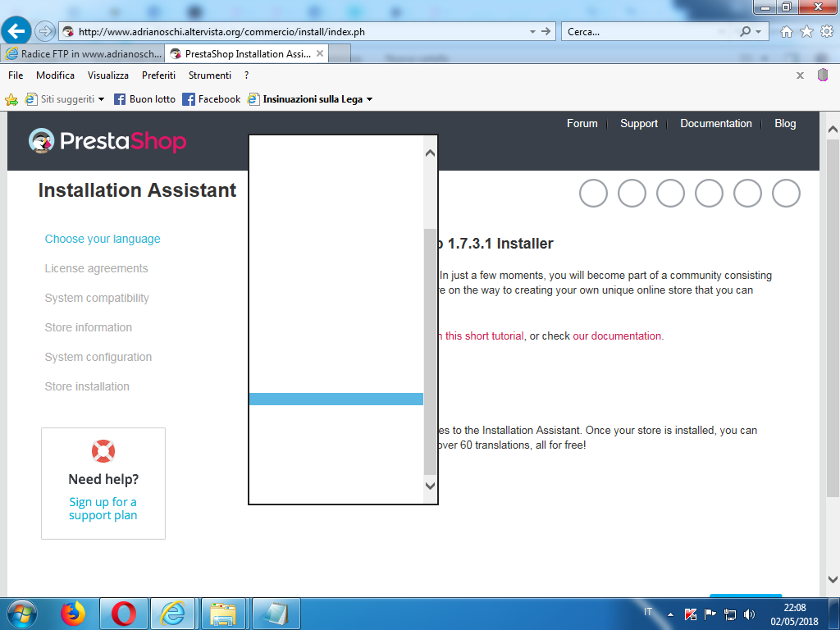This screenshot has width=840, height=630.
Task: Open the Siti suggeriti favorite
Action: [65, 99]
